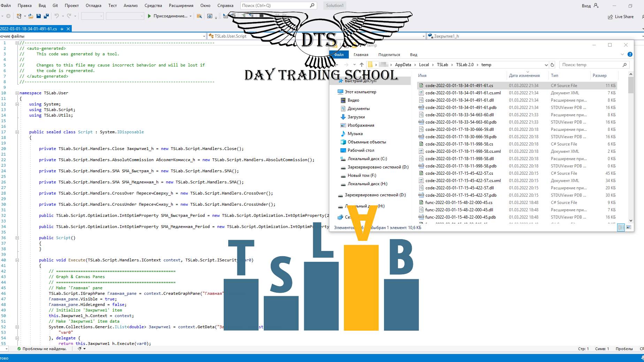Open the Explorer Вид ribbon tab
The width and height of the screenshot is (644, 362).
(x=413, y=55)
